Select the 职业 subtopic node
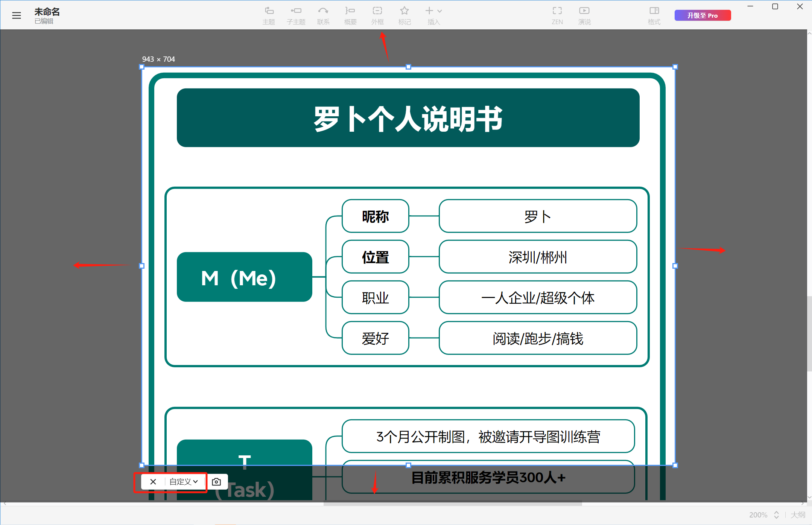 click(x=375, y=297)
